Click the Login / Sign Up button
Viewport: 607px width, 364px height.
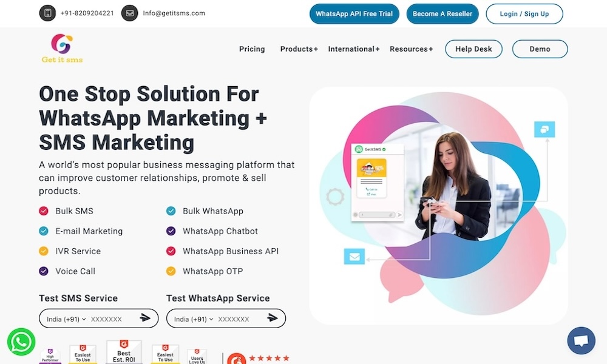coord(524,14)
